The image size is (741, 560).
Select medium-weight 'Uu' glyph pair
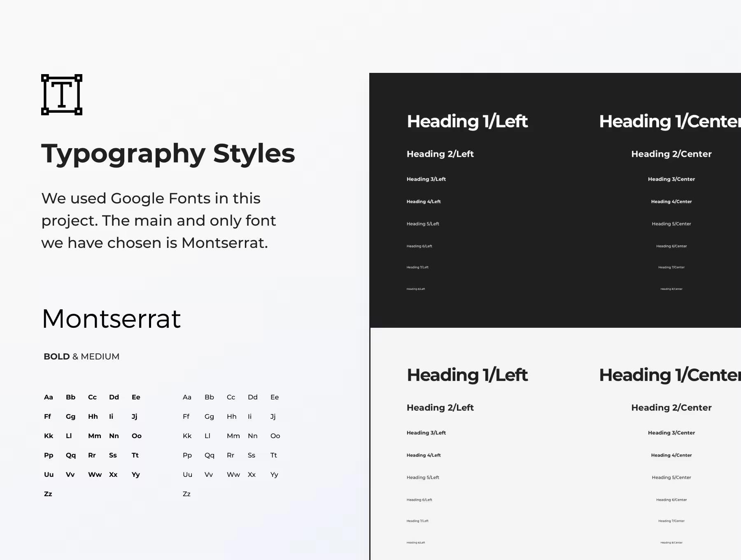pyautogui.click(x=187, y=475)
